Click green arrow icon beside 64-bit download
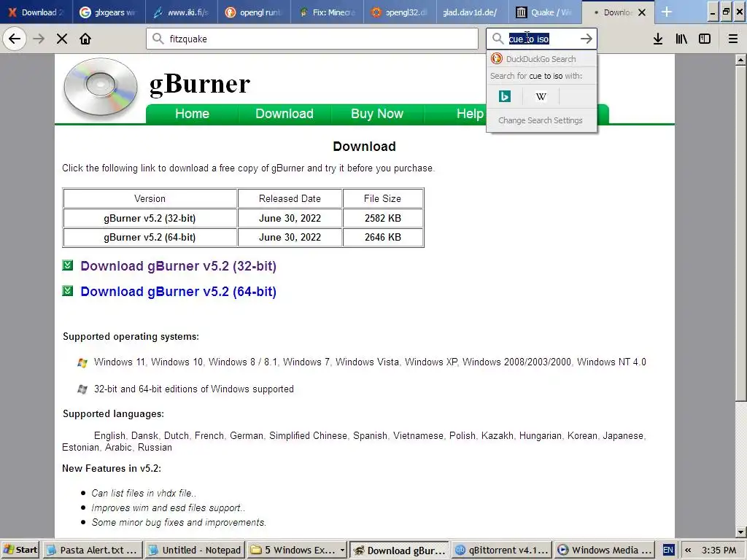This screenshot has height=560, width=747. 68,290
